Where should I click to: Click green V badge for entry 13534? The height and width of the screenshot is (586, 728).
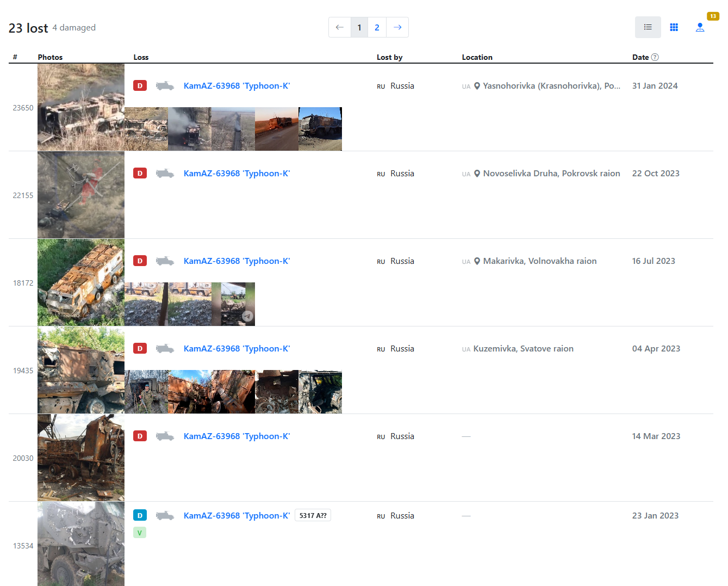(x=140, y=533)
